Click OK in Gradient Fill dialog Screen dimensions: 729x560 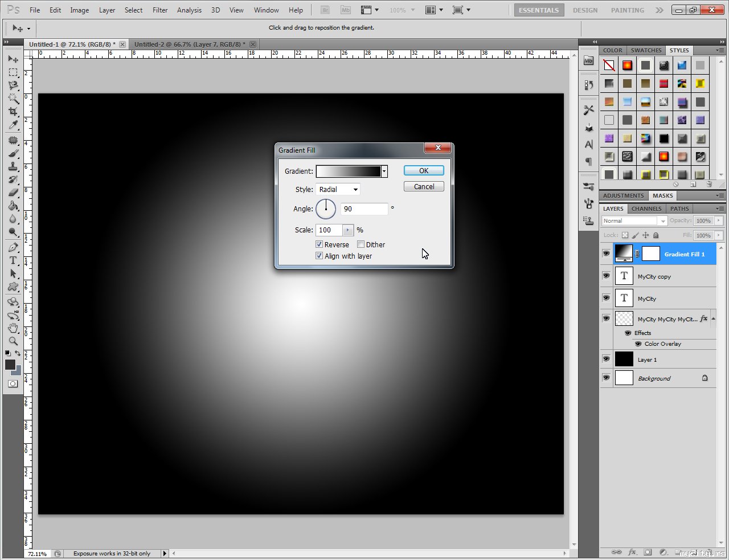click(424, 171)
